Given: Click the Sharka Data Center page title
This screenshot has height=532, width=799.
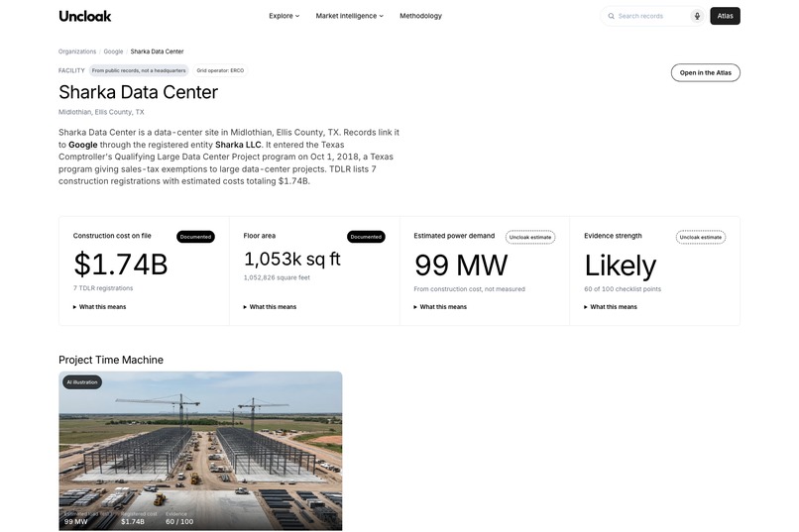Looking at the screenshot, I should 138,92.
